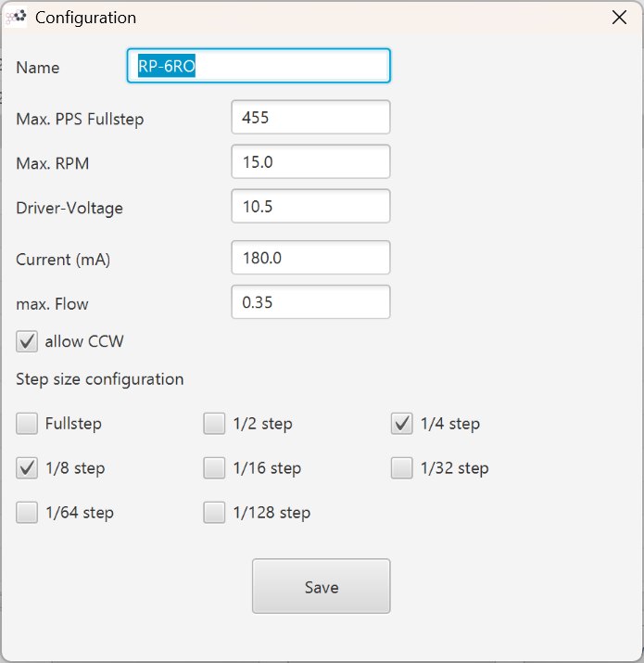Disable the allow CCW checkbox
This screenshot has width=644, height=663.
(x=27, y=341)
